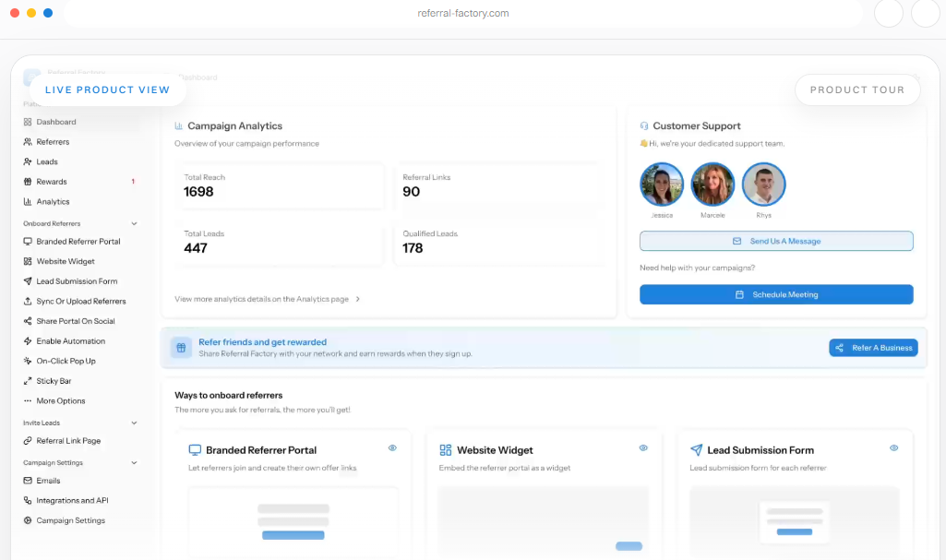Click the Sync Or Upload Referrers upload icon
946x560 pixels.
(28, 301)
